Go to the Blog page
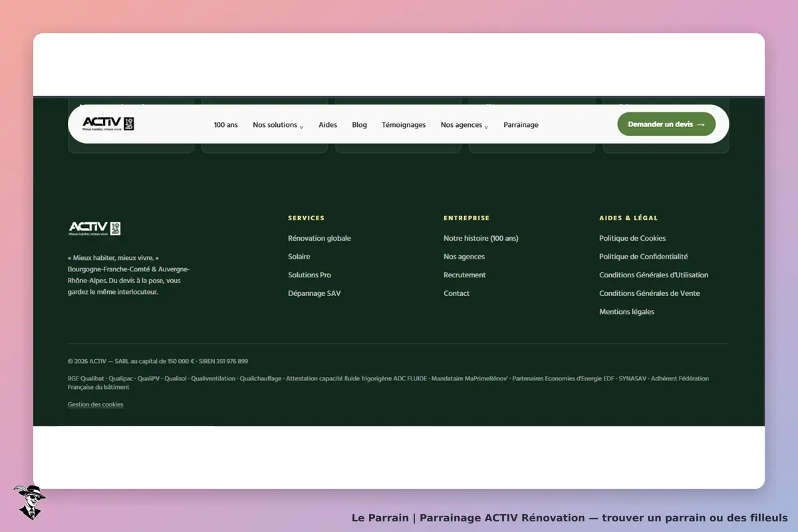Viewport: 798px width, 532px height. 359,125
